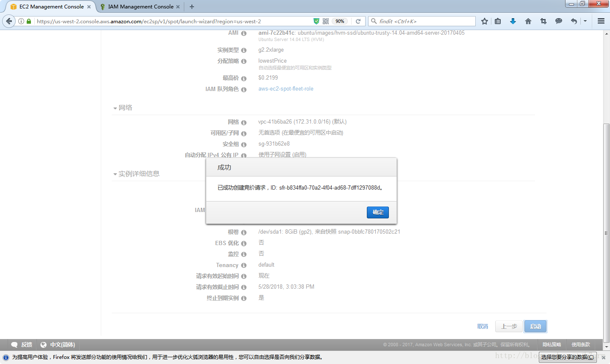Open the 隐私策略 privacy policy link

552,345
